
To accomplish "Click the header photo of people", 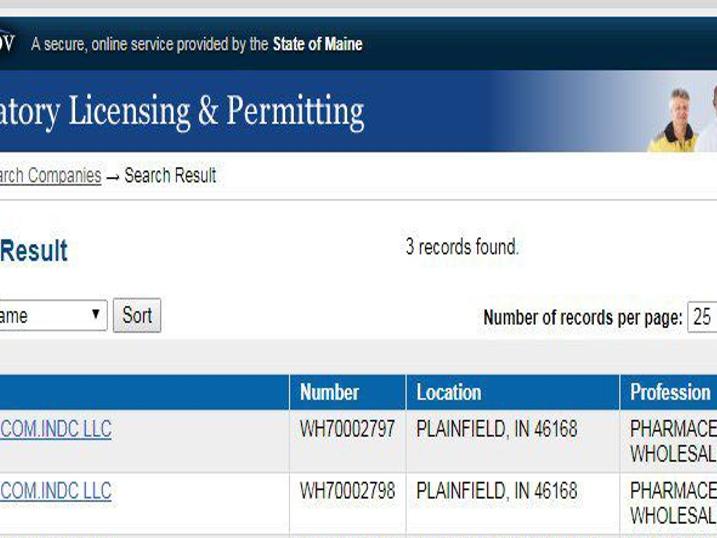I will [691, 118].
